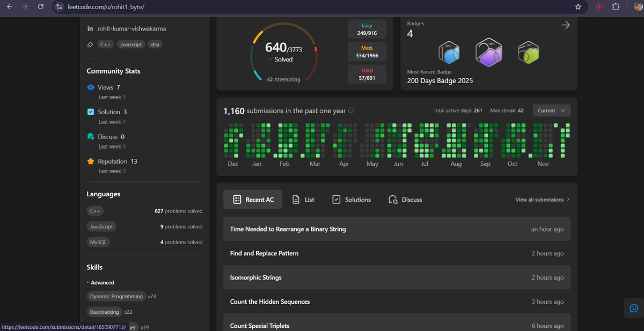Click the C++ language chip

[x=96, y=211]
